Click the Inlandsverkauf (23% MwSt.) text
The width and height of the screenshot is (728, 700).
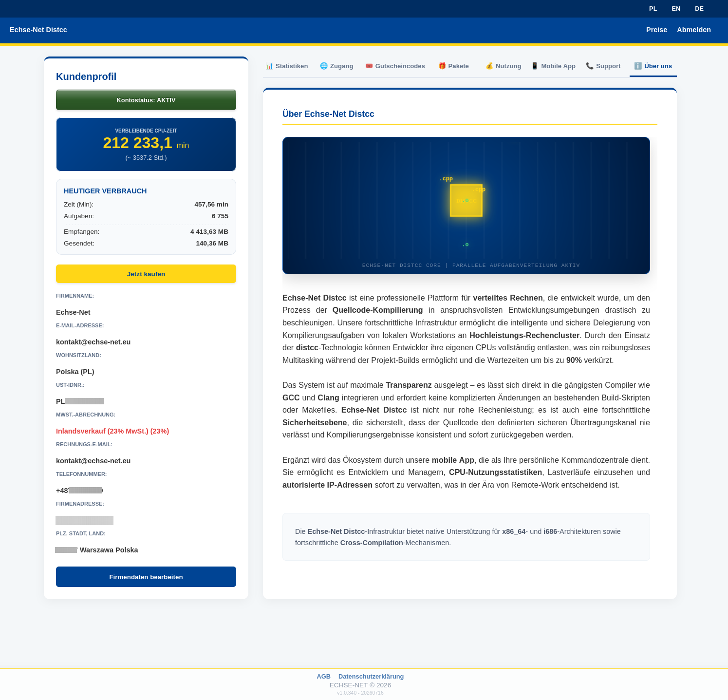pos(112,431)
